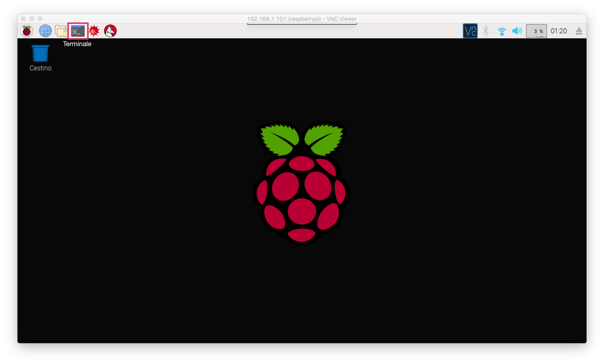Click the VNC Viewer window title text

[302, 19]
